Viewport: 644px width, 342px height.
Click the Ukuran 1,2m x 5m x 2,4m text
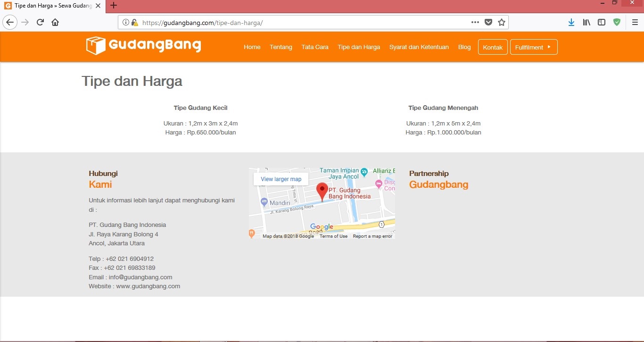click(x=444, y=124)
